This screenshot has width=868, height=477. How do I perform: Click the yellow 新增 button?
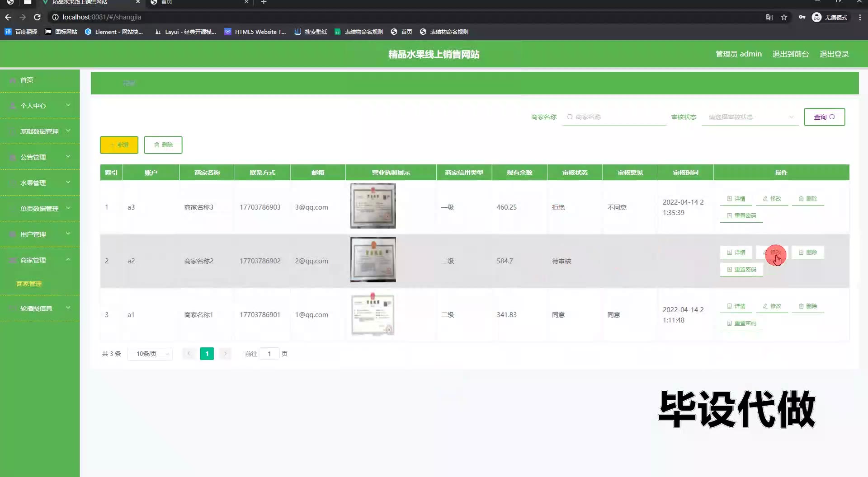[x=119, y=145]
